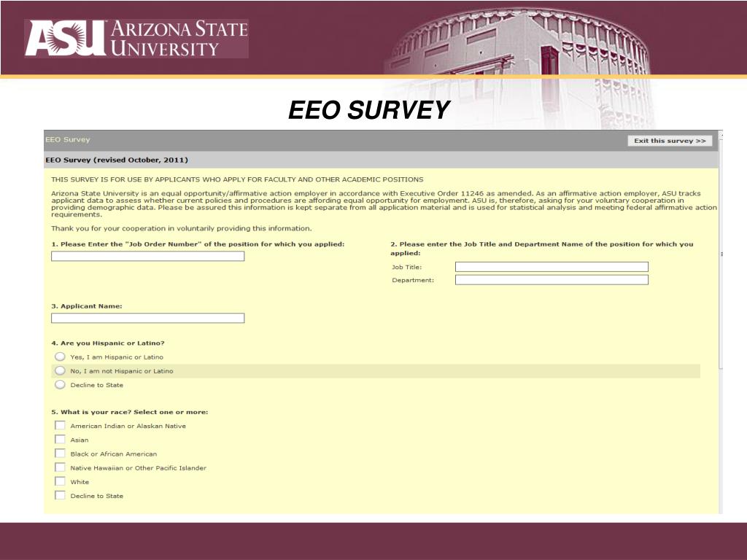The image size is (747, 560).
Task: Click into the Job Title input box
Action: (551, 267)
